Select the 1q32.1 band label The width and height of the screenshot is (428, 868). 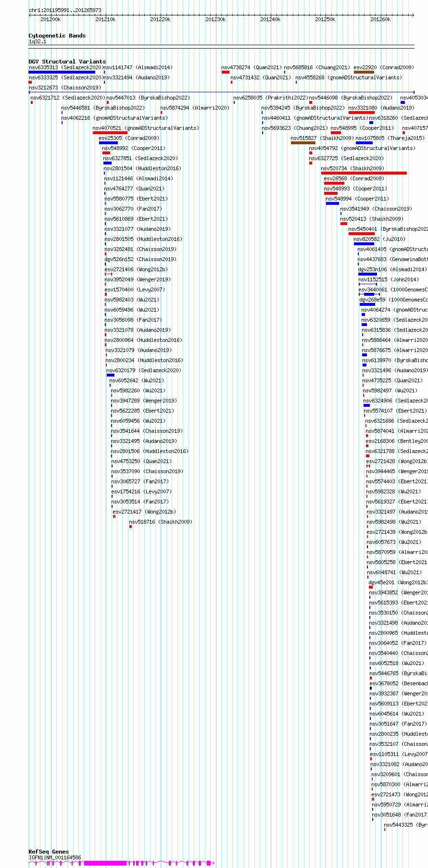coord(38,42)
